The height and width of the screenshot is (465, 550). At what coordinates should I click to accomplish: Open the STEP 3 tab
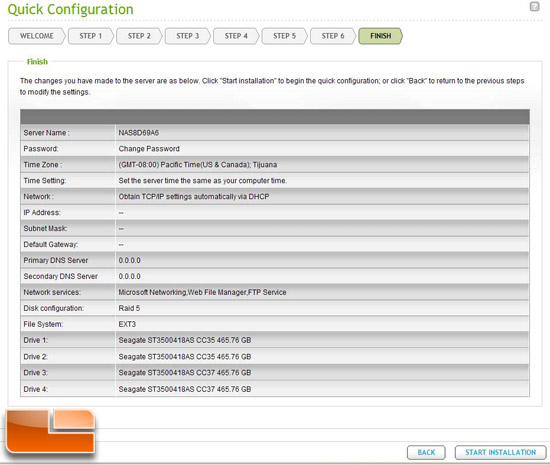pyautogui.click(x=187, y=36)
